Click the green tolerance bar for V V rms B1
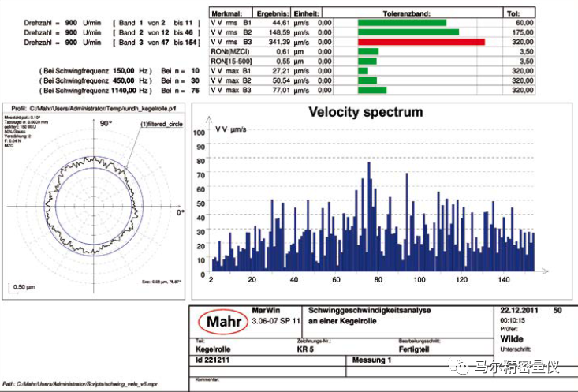This screenshot has width=578, height=392. tap(401, 23)
